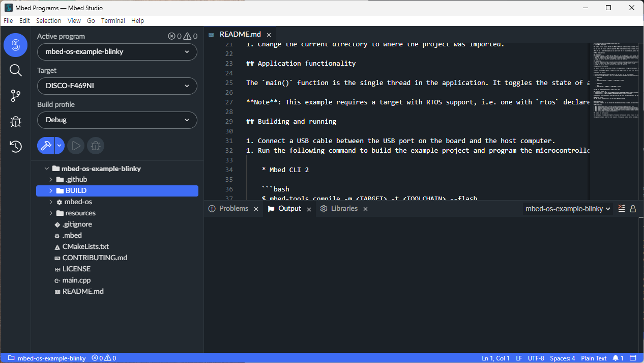Click line number 31 in gutter
644x363 pixels.
pyautogui.click(x=229, y=141)
